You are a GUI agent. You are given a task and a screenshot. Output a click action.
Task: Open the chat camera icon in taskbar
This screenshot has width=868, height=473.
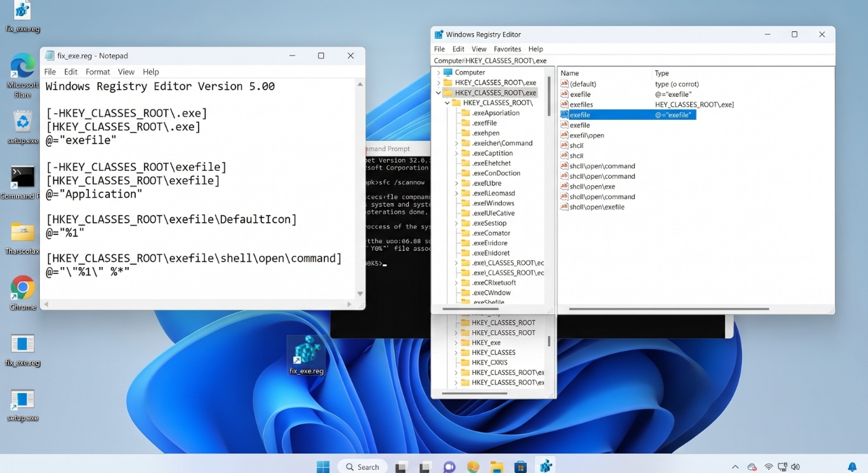pyautogui.click(x=449, y=466)
